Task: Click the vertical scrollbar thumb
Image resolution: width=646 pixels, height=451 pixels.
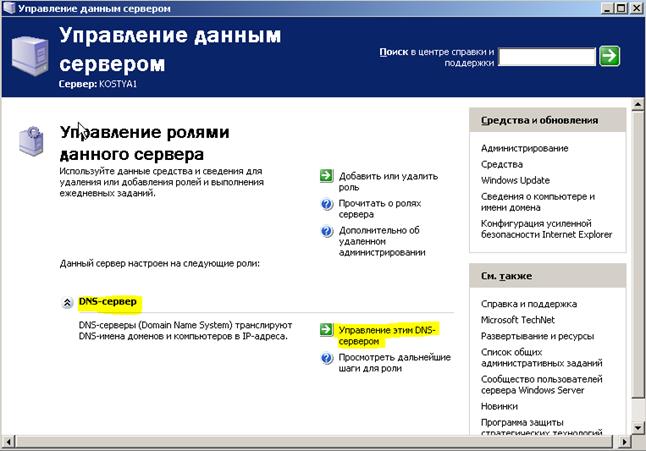Action: click(x=638, y=254)
